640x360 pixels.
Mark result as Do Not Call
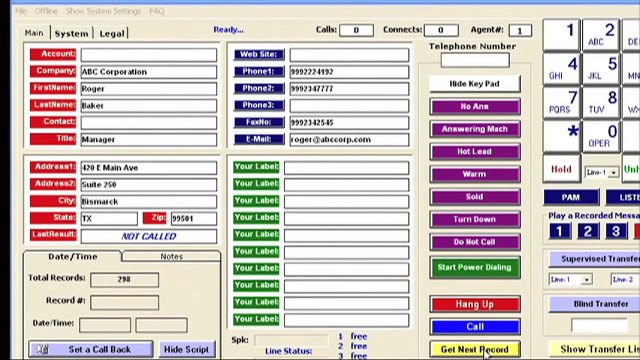[x=475, y=242]
